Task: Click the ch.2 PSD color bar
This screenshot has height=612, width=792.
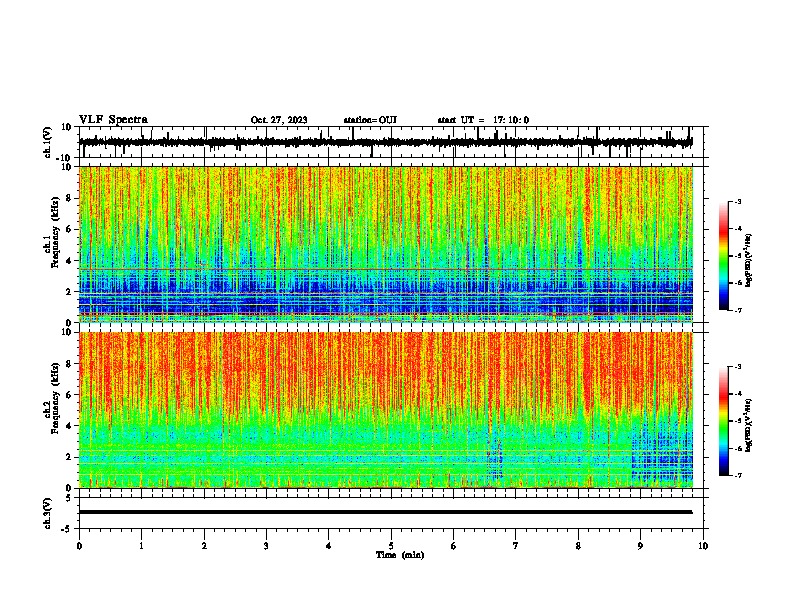Action: tap(724, 421)
